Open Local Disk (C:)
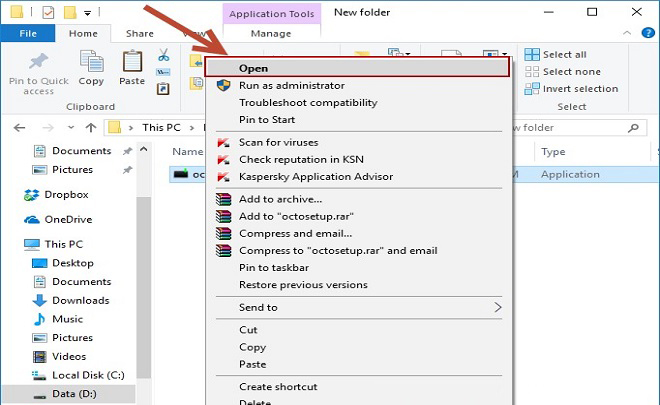660x405 pixels. point(88,375)
